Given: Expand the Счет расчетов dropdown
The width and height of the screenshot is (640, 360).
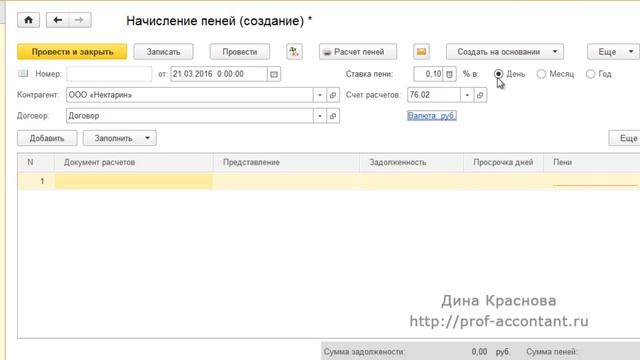Looking at the screenshot, I should click(x=467, y=95).
